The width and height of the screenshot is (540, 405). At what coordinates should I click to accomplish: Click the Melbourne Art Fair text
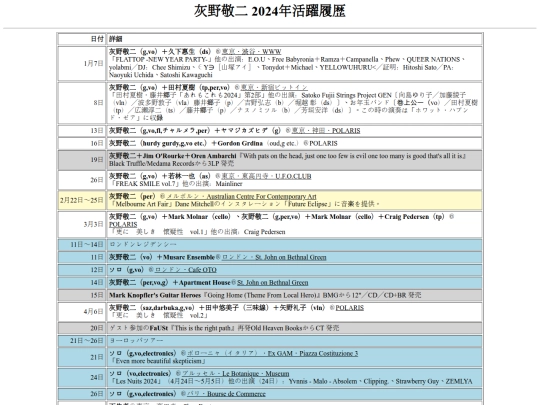[x=142, y=204]
